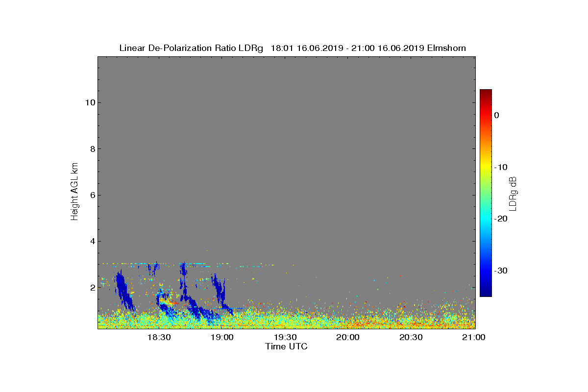This screenshot has height=392, width=588.
Task: Click the dark blue bottom of colorbar
Action: 486,293
